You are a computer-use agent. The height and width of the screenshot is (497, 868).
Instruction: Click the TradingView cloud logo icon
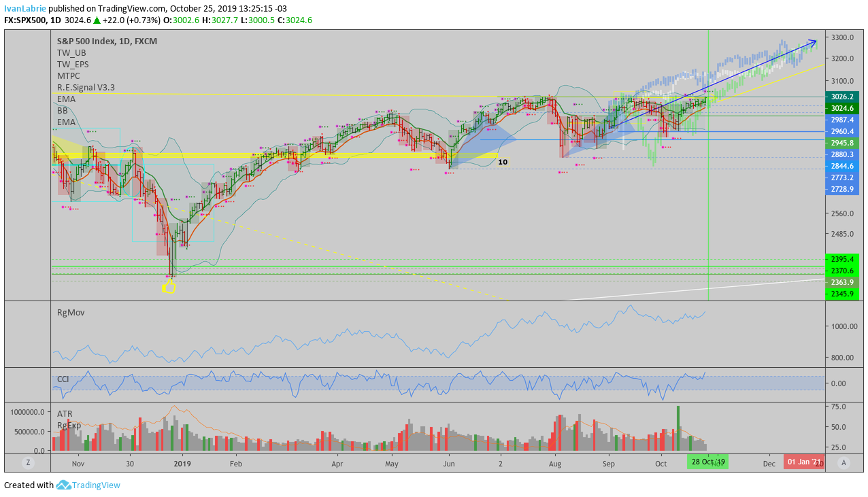64,485
